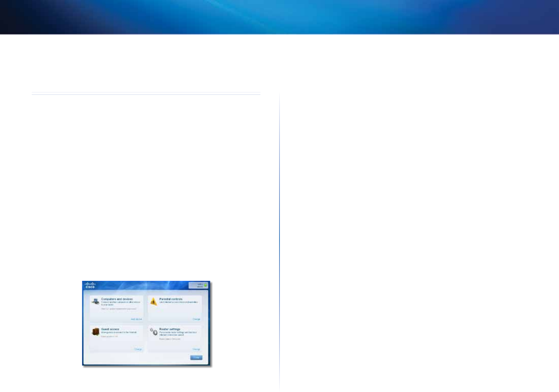Viewport: 559px width, 392px height.
Task: Click the Add device link
Action: click(136, 319)
